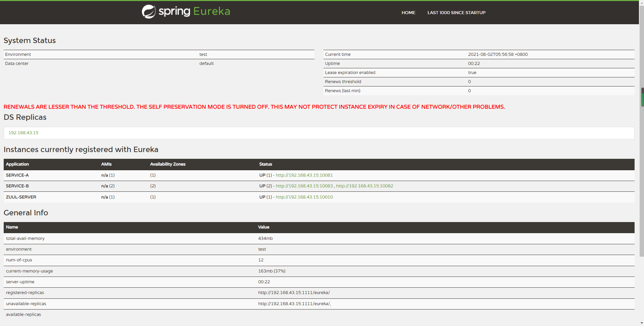
Task: Click the Status column header
Action: pyautogui.click(x=266, y=164)
